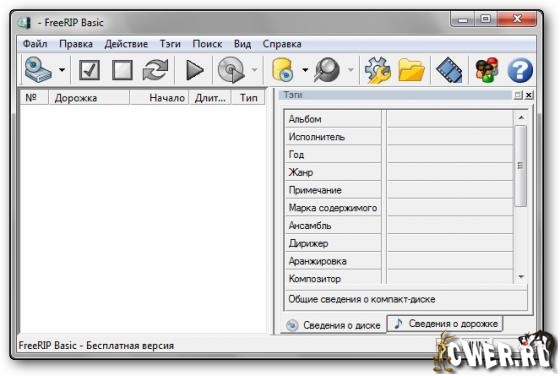
Task: Click the people group icon
Action: click(486, 70)
